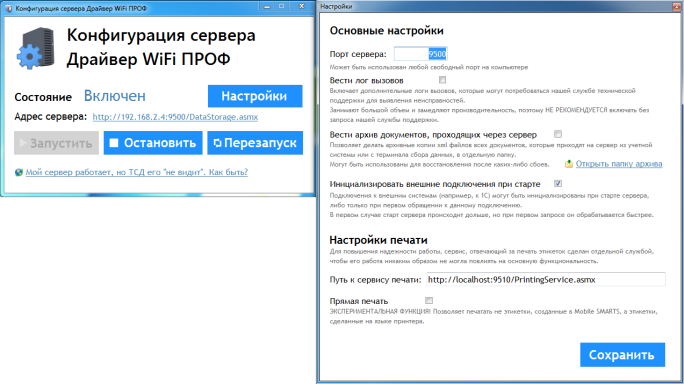Uncheck Инициализировать внешние подключения при старте

(557, 183)
